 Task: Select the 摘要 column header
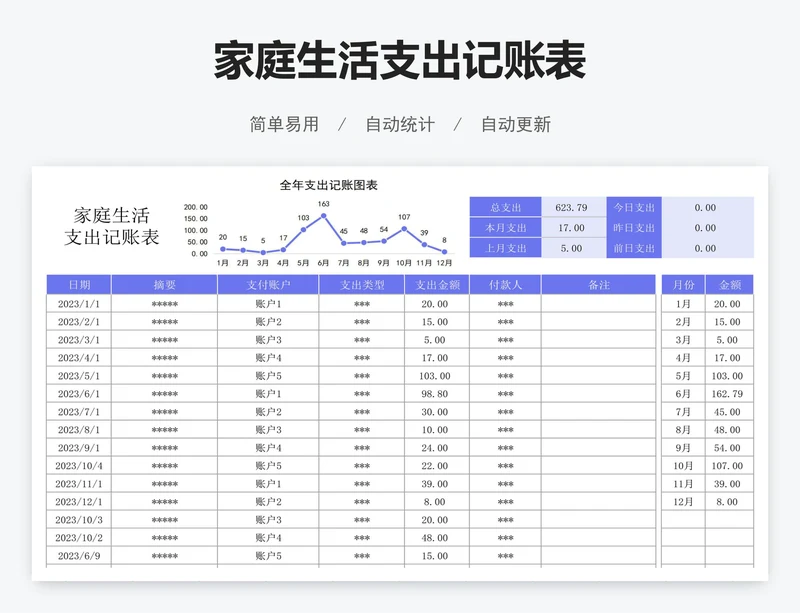164,285
